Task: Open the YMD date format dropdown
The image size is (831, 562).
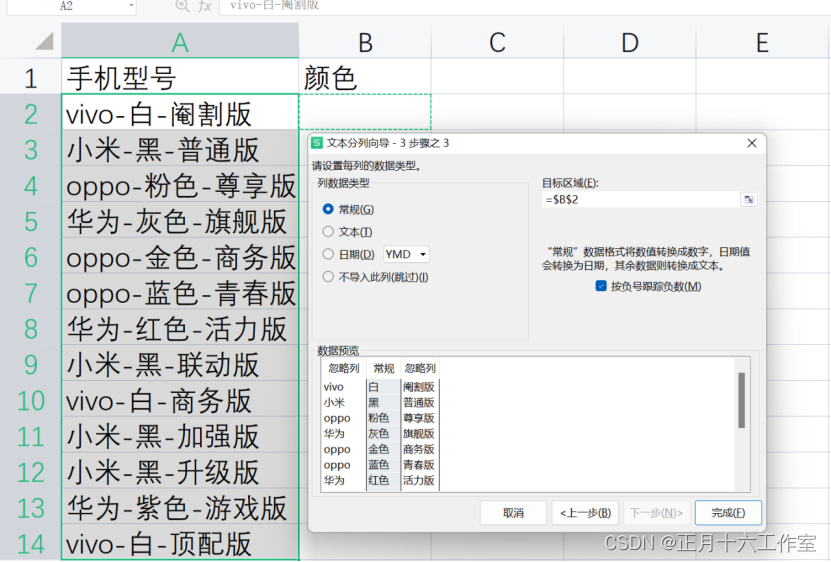Action: [406, 254]
